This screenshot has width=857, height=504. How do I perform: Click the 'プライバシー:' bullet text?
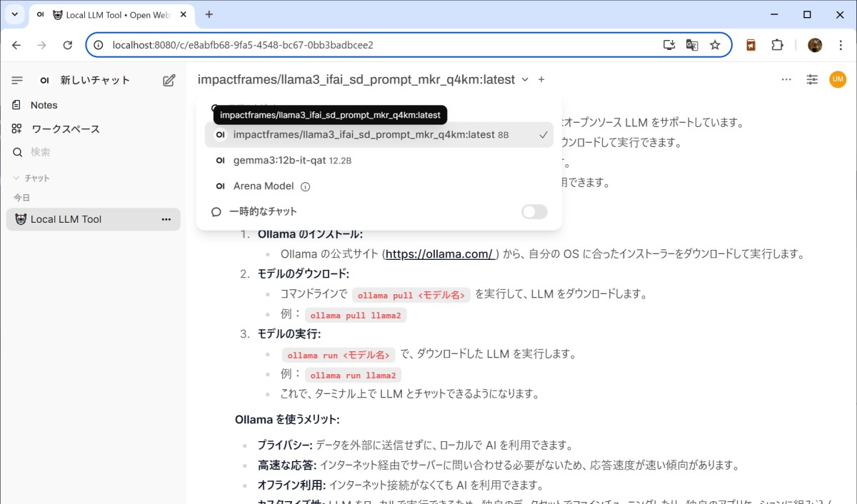point(285,445)
